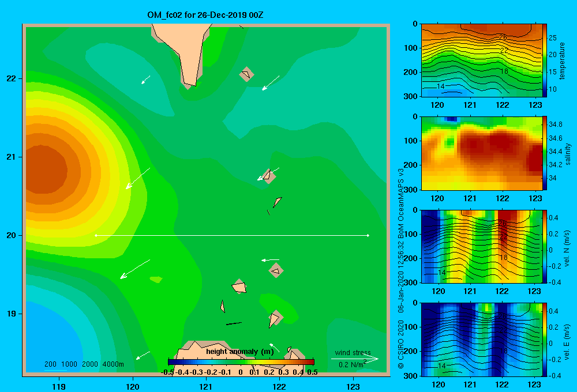Click the '34.8' tick on the salinity scale
The width and height of the screenshot is (577, 392).
coord(555,125)
